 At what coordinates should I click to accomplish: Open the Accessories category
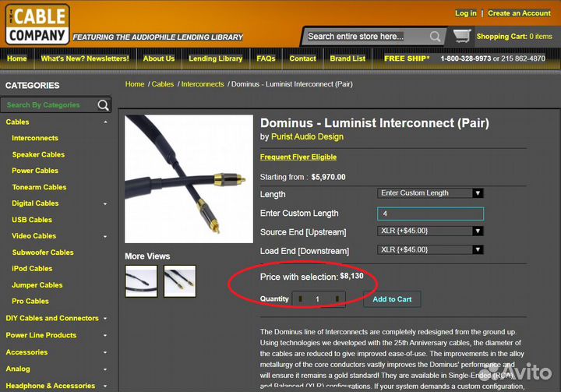coord(26,352)
